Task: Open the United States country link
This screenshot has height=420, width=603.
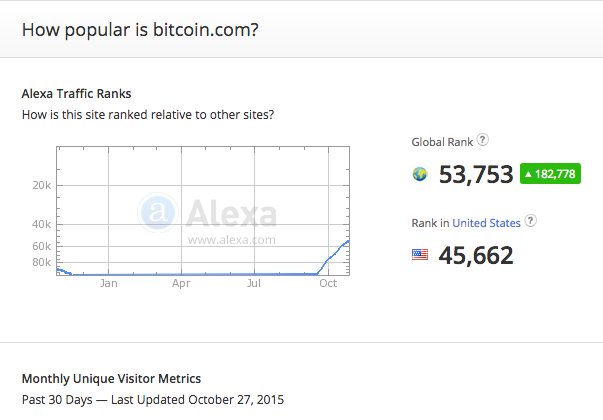Action: click(486, 223)
